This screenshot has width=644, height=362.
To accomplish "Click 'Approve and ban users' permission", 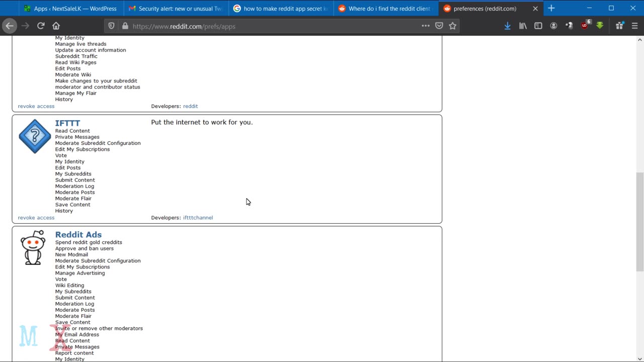I will point(85,248).
